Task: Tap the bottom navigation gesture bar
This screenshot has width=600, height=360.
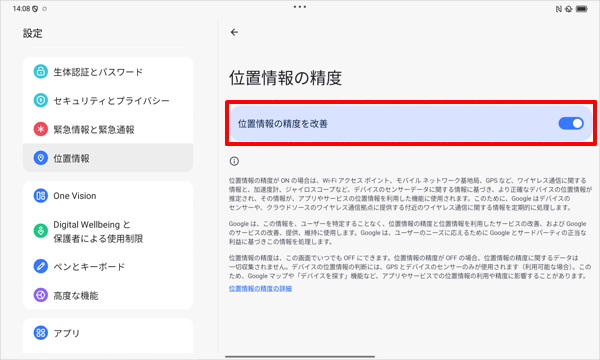Action: click(x=300, y=357)
